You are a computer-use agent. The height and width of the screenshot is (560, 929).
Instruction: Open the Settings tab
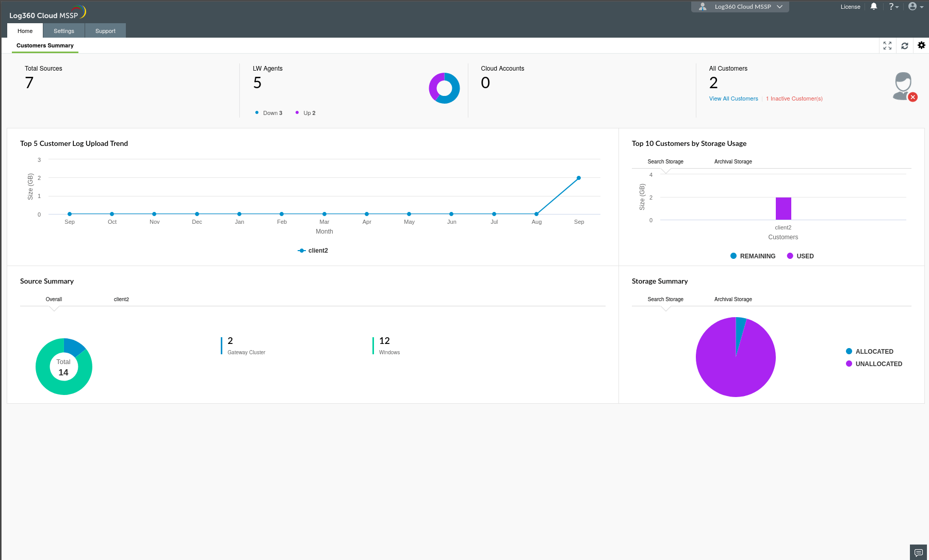pyautogui.click(x=63, y=30)
